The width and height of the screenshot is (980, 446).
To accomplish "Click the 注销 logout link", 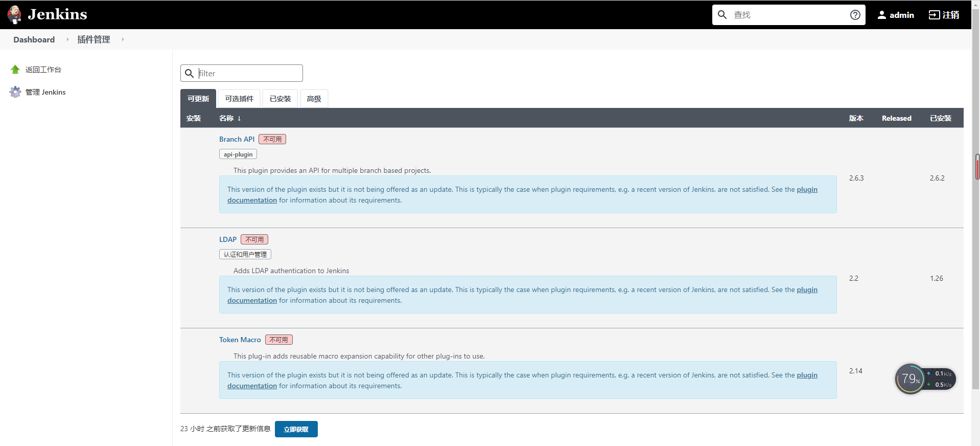I will (x=951, y=15).
